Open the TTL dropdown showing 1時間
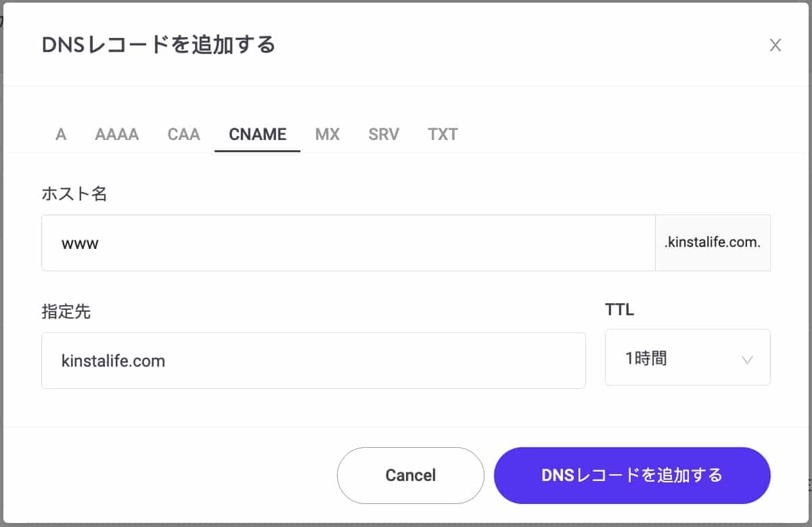Image resolution: width=812 pixels, height=527 pixels. click(x=687, y=358)
